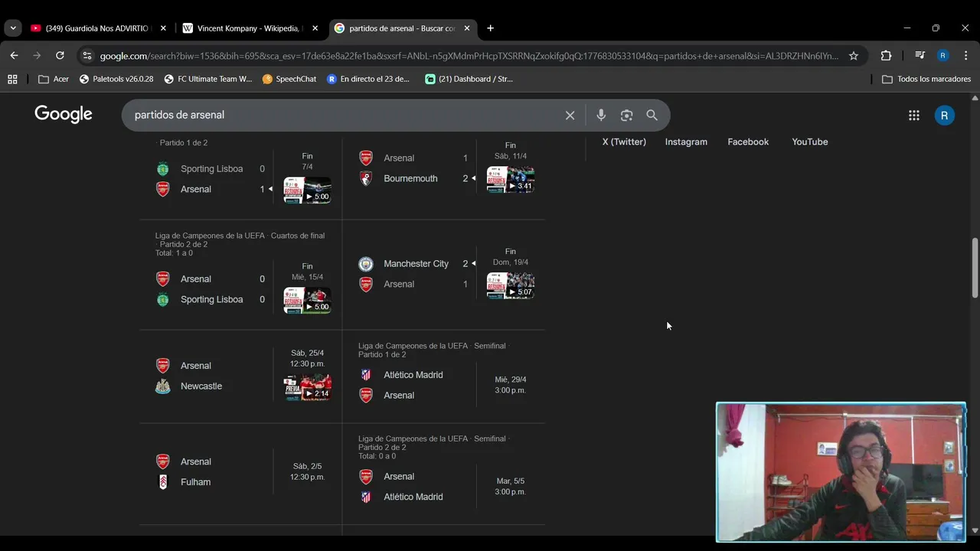This screenshot has width=980, height=551.
Task: Open the tab search dropdown arrow
Action: (13, 28)
